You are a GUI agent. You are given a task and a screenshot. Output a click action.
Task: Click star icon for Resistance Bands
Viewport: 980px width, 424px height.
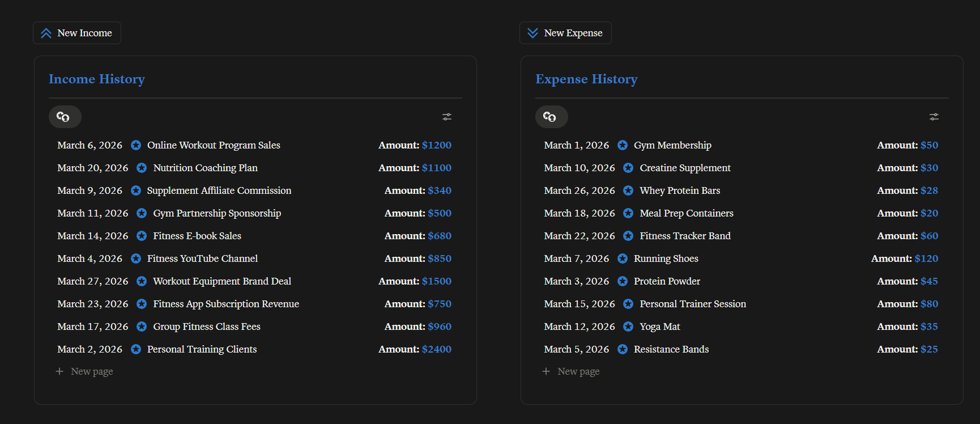pyautogui.click(x=623, y=349)
